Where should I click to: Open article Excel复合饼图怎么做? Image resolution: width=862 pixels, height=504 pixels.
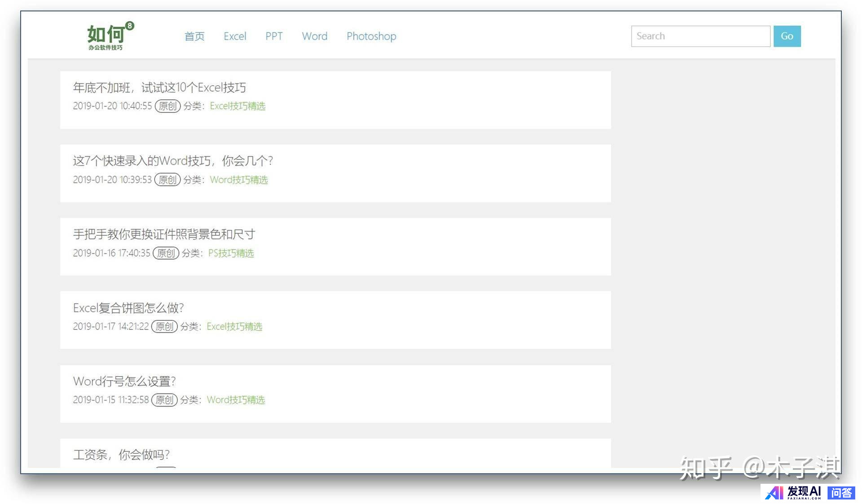[x=128, y=308]
